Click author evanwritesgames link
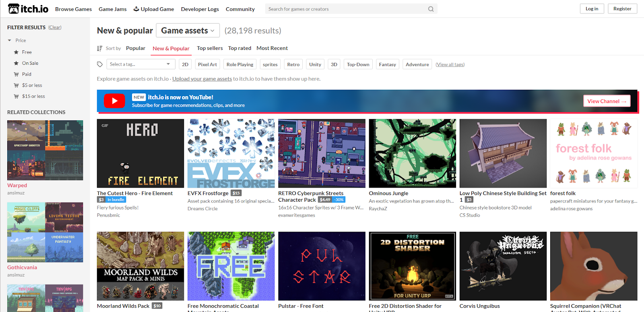644x312 pixels. coord(297,215)
